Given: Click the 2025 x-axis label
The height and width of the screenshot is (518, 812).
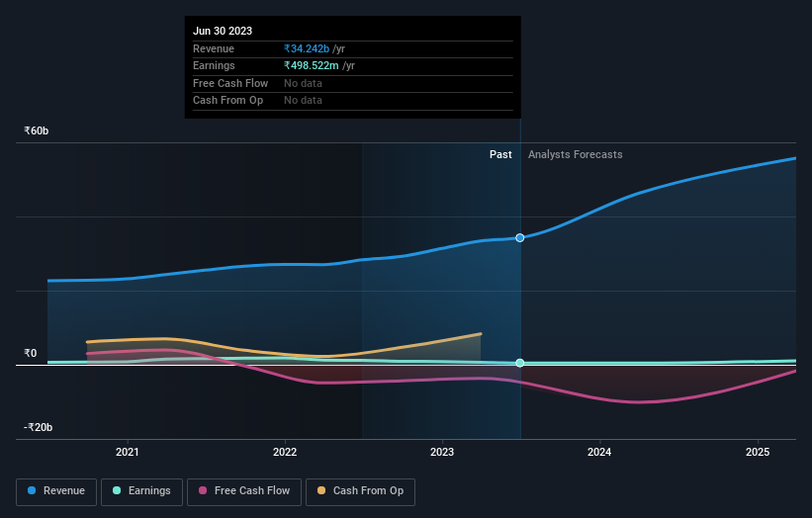Looking at the screenshot, I should (x=758, y=453).
